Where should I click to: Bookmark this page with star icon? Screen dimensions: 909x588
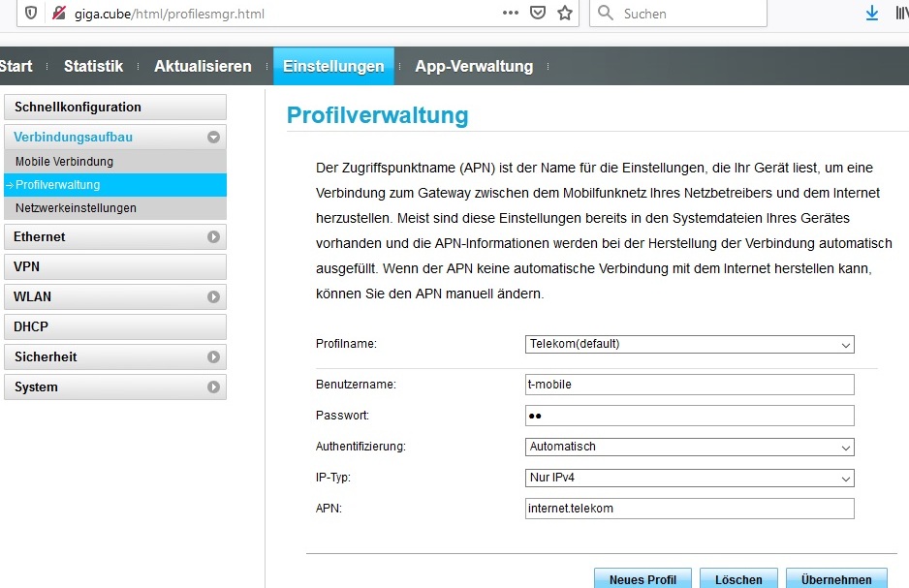(x=565, y=14)
